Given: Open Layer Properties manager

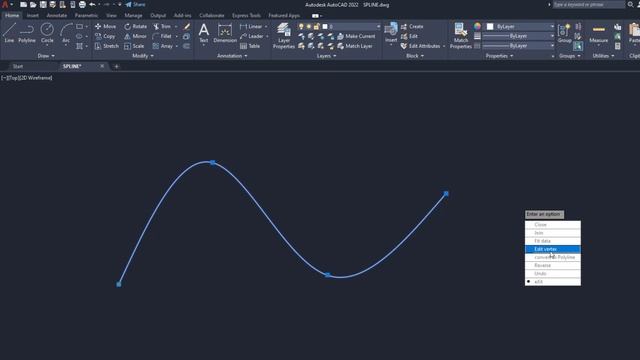Looking at the screenshot, I should 284,36.
